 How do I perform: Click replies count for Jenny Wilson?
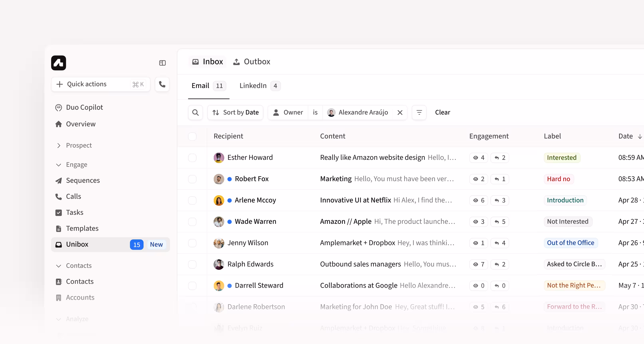[500, 243]
